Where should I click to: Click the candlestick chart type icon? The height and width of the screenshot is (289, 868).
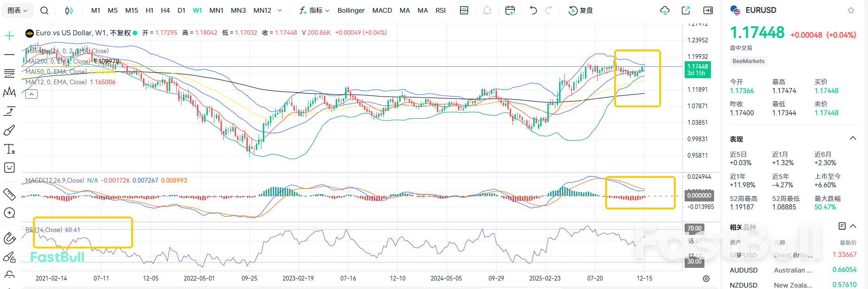69,10
